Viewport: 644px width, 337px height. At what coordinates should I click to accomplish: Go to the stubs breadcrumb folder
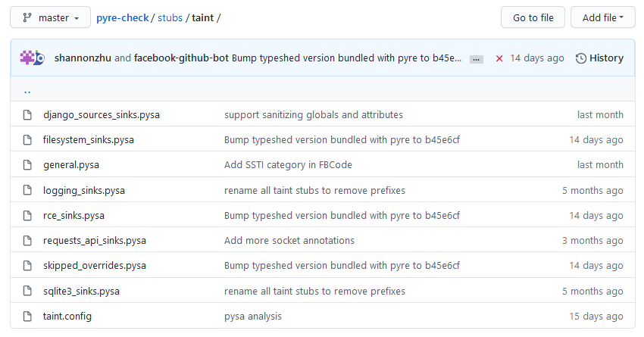170,17
